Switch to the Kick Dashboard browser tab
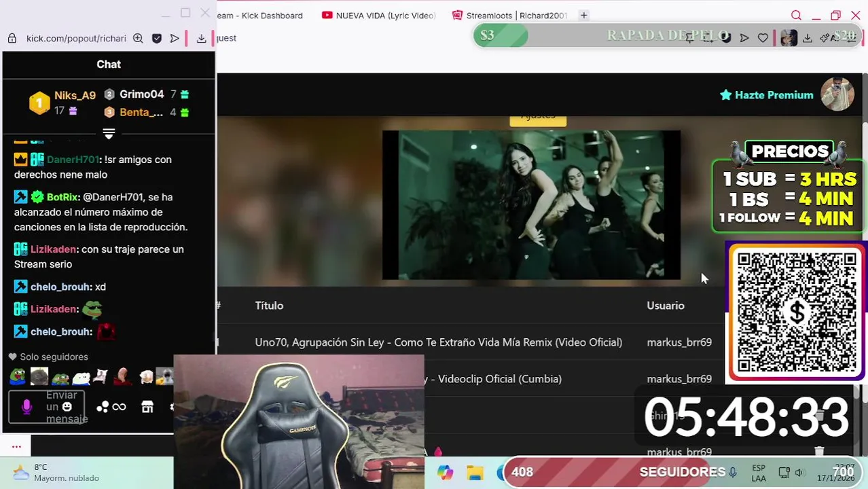Viewport: 868px width, 489px height. pos(261,15)
